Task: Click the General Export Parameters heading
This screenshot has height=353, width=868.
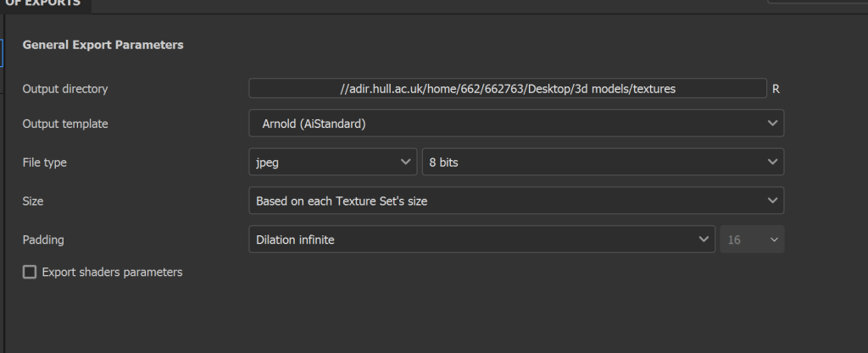Action: pos(103,45)
